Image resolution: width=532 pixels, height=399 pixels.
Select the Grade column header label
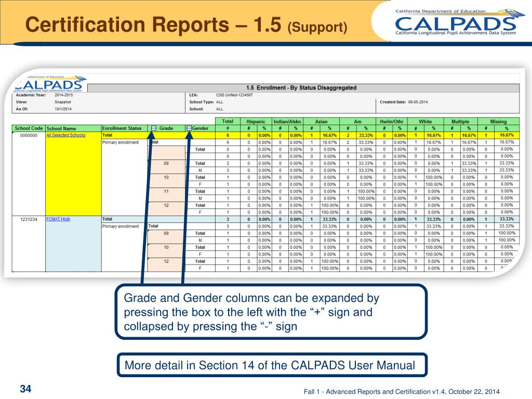pos(166,128)
